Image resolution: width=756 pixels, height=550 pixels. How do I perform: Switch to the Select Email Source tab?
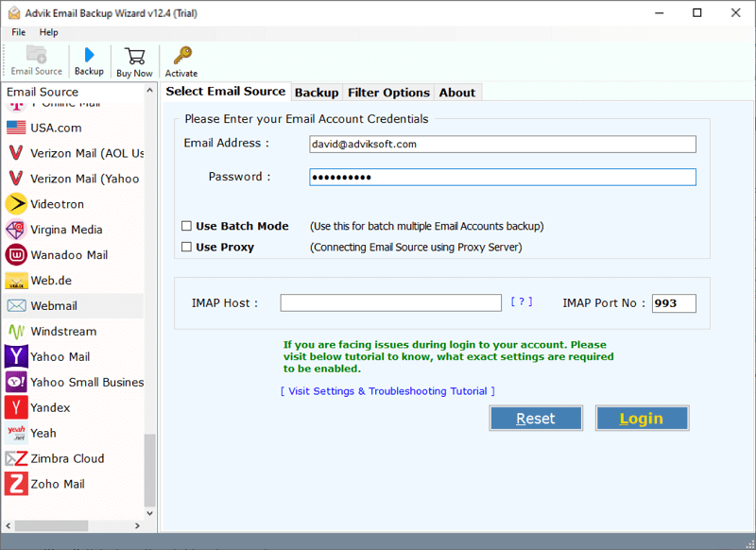(226, 92)
